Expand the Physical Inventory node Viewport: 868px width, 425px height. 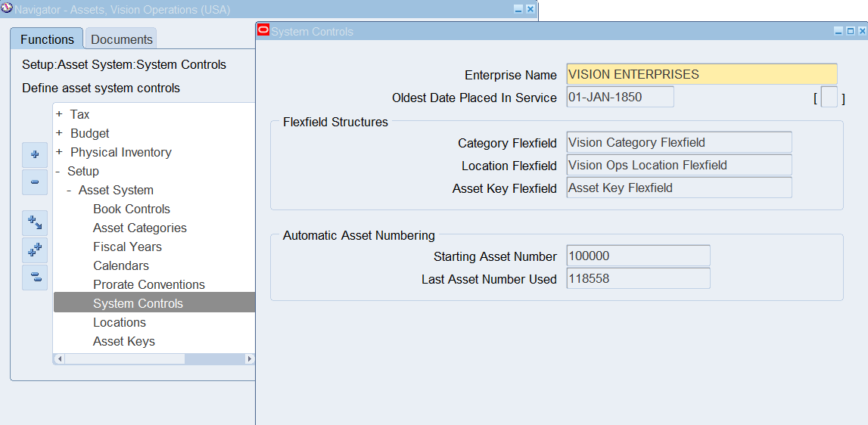pyautogui.click(x=59, y=152)
